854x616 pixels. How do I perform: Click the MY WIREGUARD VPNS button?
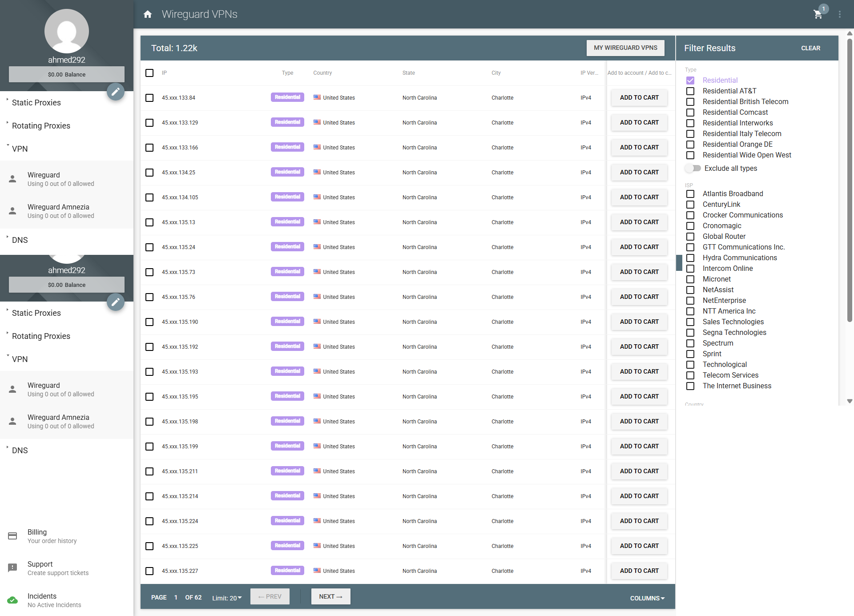[x=625, y=48]
